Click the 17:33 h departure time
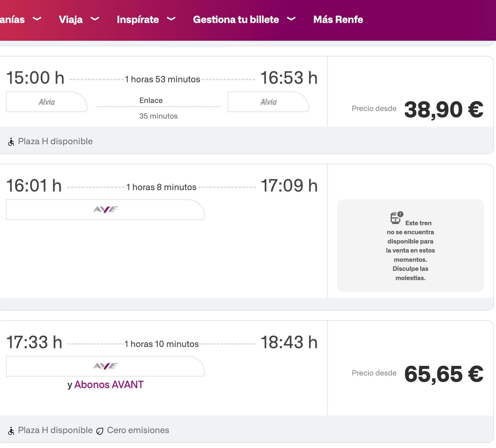This screenshot has width=496, height=448. (34, 342)
